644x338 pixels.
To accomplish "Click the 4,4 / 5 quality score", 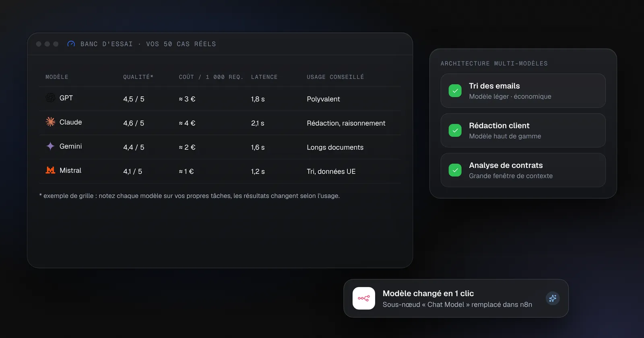I will tap(134, 147).
